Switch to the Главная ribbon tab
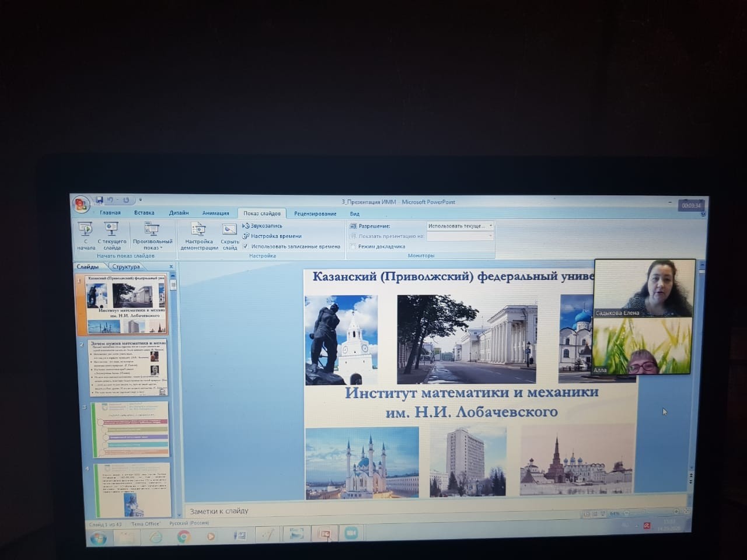Screen dimensions: 747x560 click(x=110, y=213)
